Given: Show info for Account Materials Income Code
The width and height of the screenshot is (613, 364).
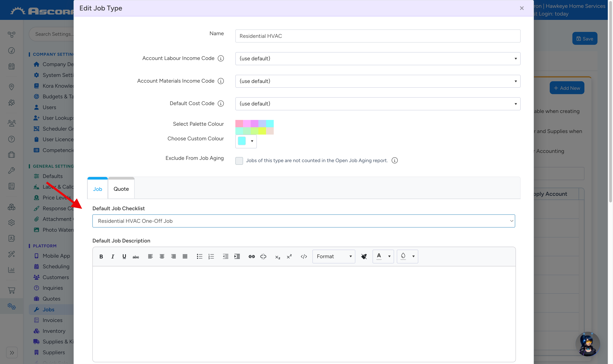Looking at the screenshot, I should point(221,81).
